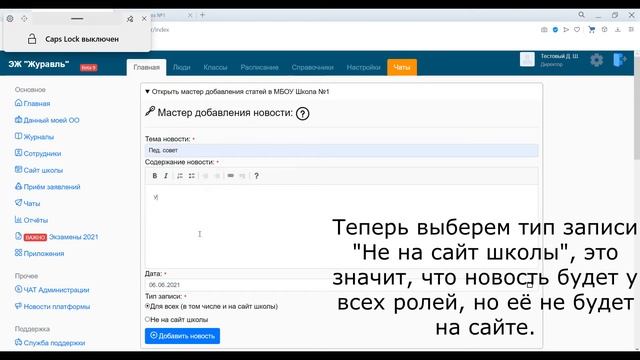Close the Caps Lock notification popup
Screen dimensions: 640x360
(x=144, y=19)
